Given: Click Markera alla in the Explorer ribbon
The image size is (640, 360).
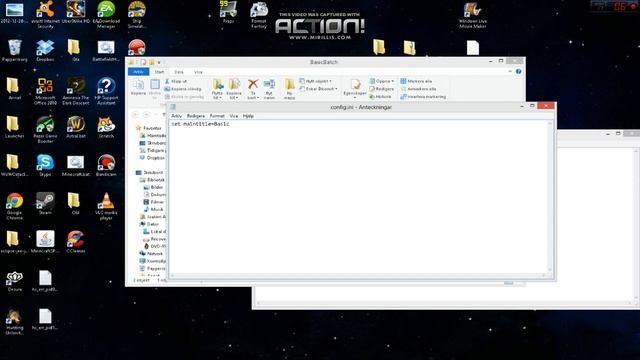Looking at the screenshot, I should [416, 81].
